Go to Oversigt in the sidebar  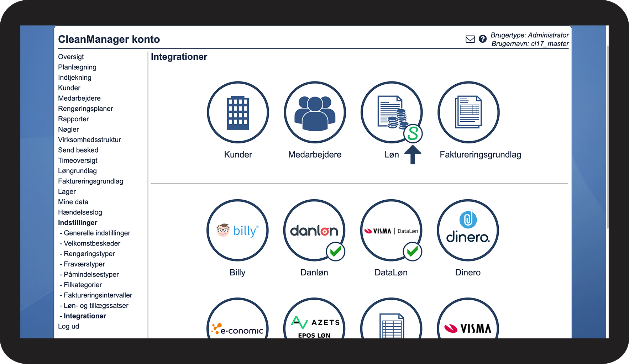(71, 57)
